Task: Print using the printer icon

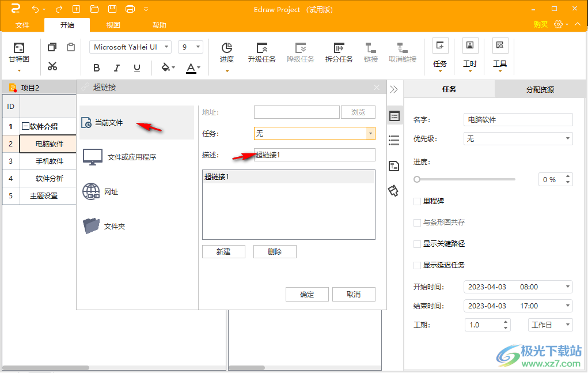Action: (130, 9)
